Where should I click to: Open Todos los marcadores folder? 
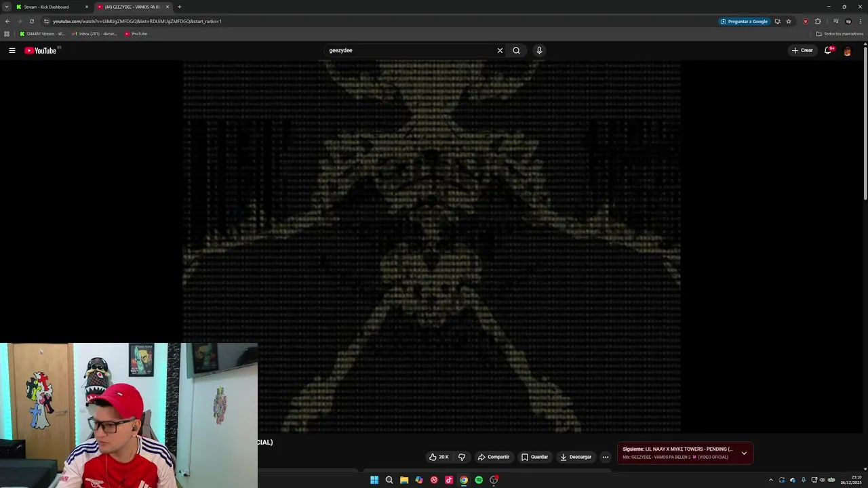(x=840, y=34)
